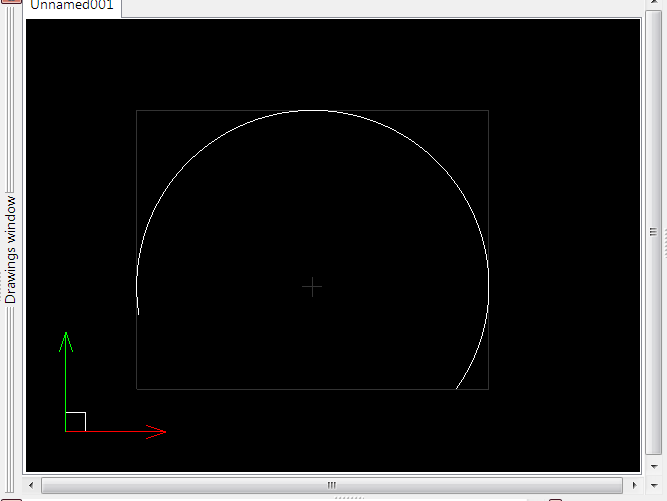The image size is (667, 501).
Task: Click the splitter handle below the horizontal scrollbar
Action: tap(349, 497)
